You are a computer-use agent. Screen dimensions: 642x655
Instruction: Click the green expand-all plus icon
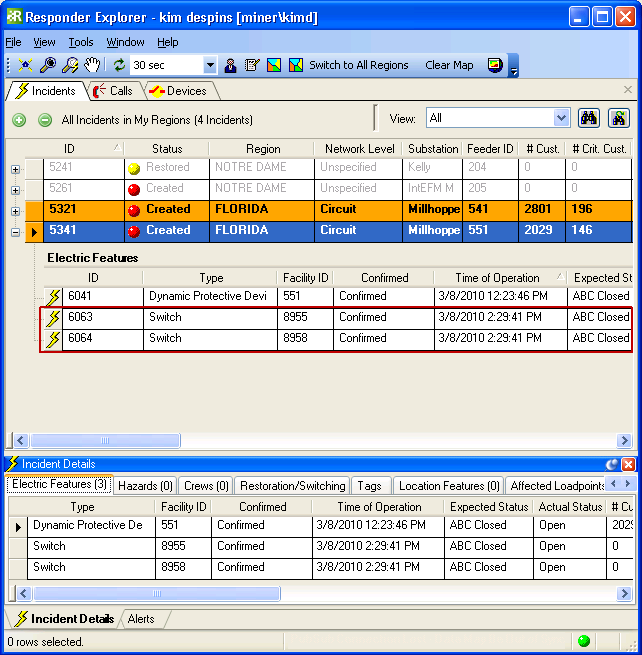coord(19,120)
